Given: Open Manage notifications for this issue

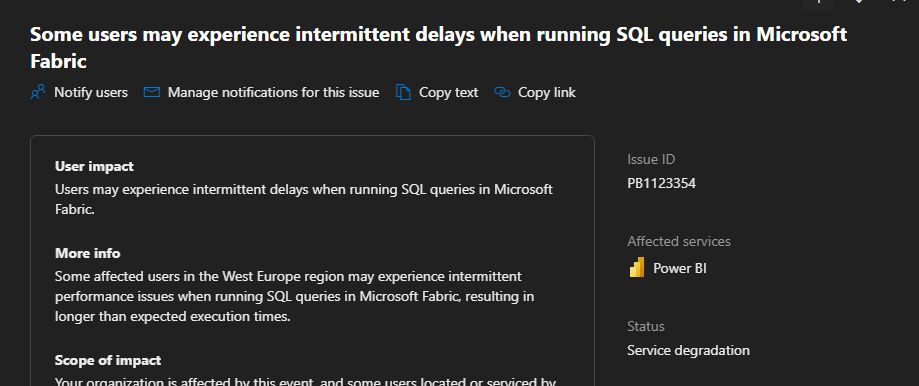Looking at the screenshot, I should (273, 93).
